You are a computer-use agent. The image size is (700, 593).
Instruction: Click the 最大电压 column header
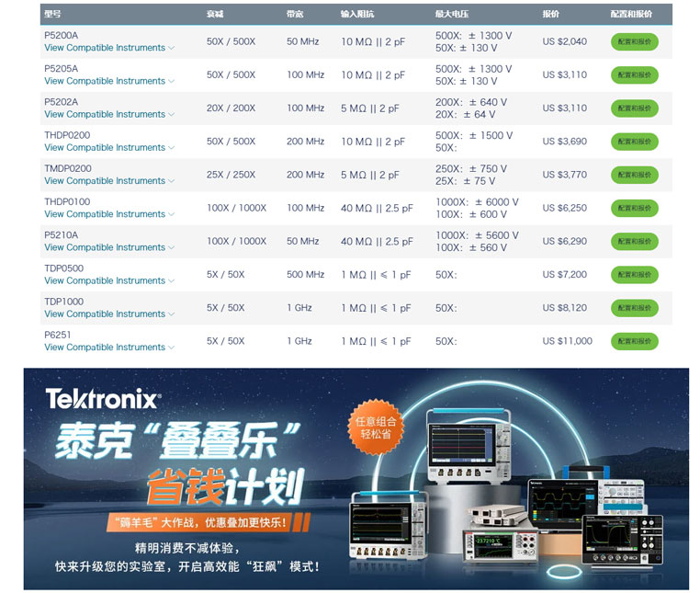[452, 14]
